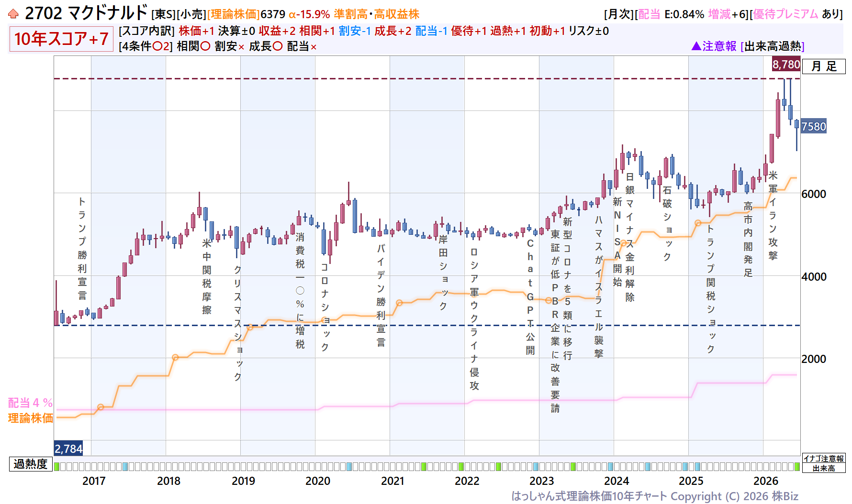Click the 理論株価 legend label beside the chart
The width and height of the screenshot is (852, 504).
pyautogui.click(x=31, y=418)
